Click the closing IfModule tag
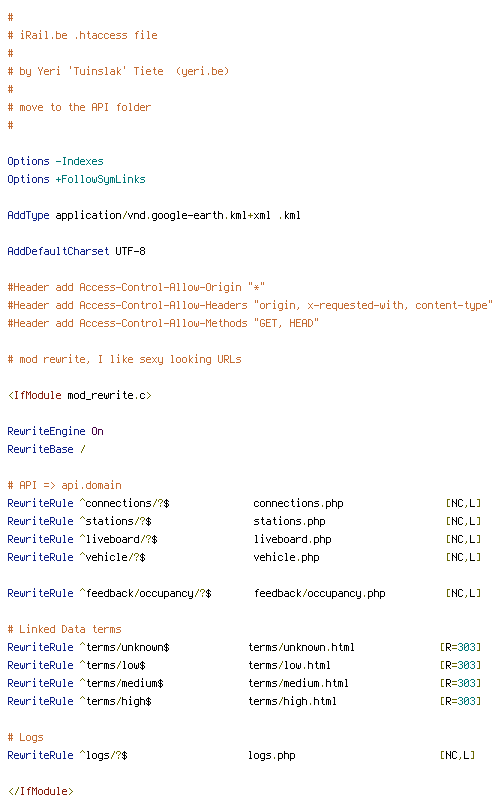 click(x=41, y=791)
